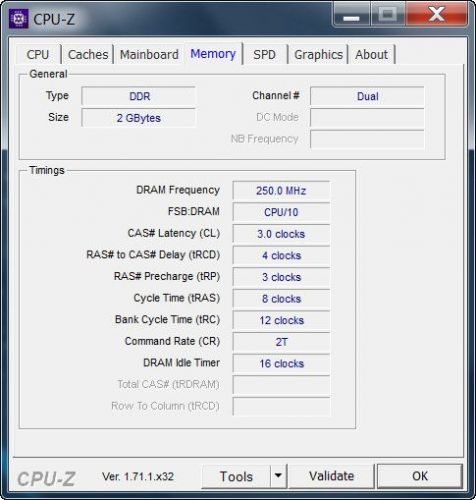
Task: Click the DRAM Idle Timer label
Action: pyautogui.click(x=181, y=363)
